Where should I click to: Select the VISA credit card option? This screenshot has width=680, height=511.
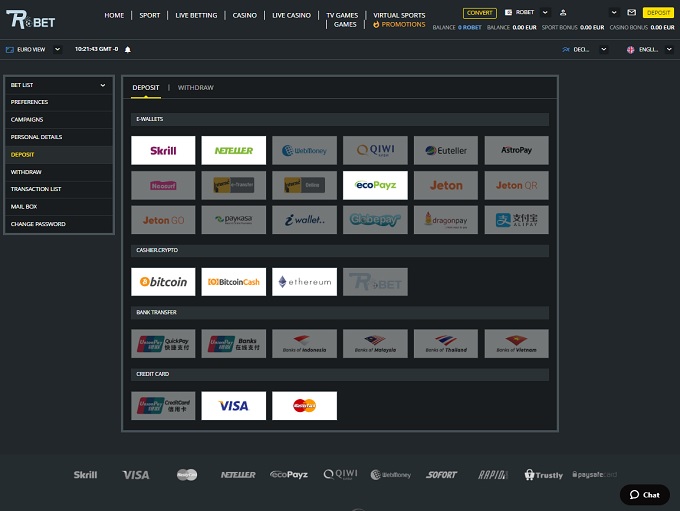233,405
